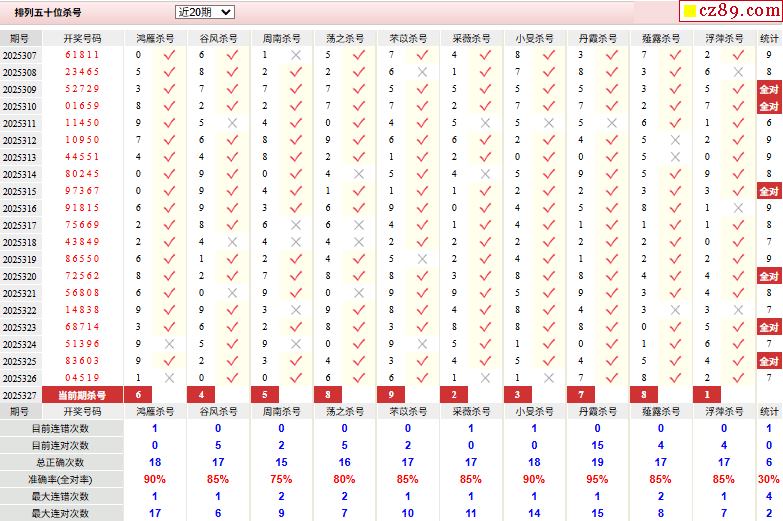Click the 总正确次数 row label
783x521 pixels.
(60, 463)
